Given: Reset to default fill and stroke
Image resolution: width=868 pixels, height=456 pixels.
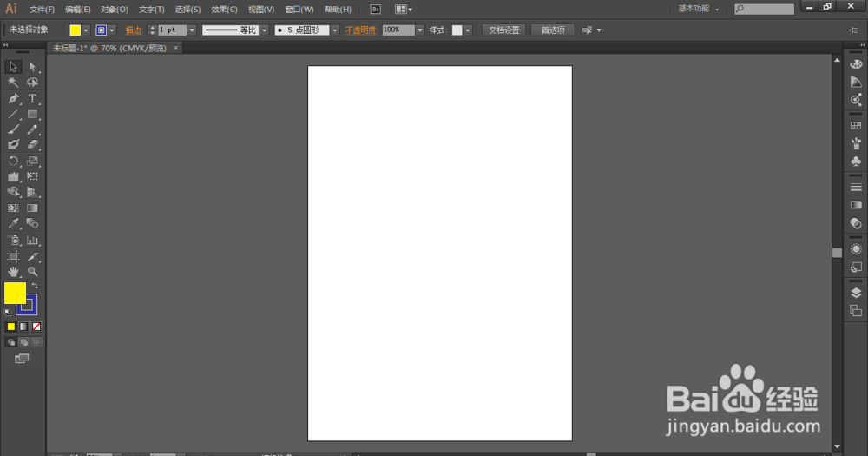Looking at the screenshot, I should (8, 312).
